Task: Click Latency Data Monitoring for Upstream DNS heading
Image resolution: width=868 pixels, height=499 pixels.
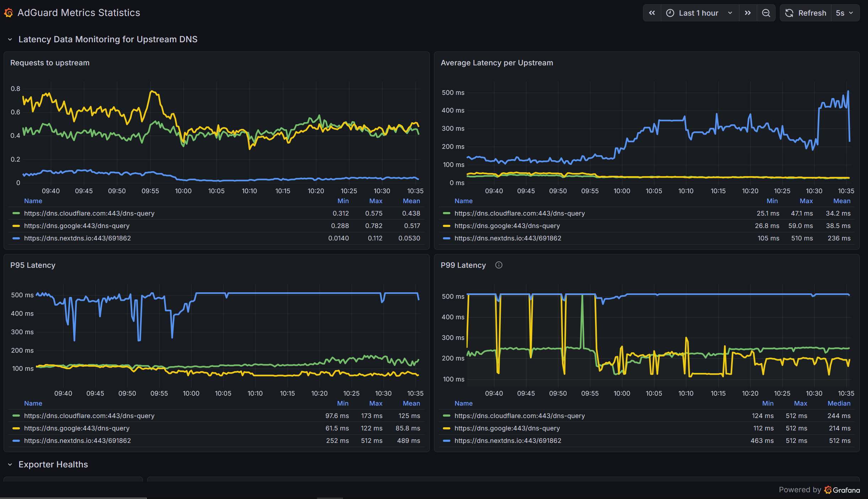Action: tap(108, 39)
